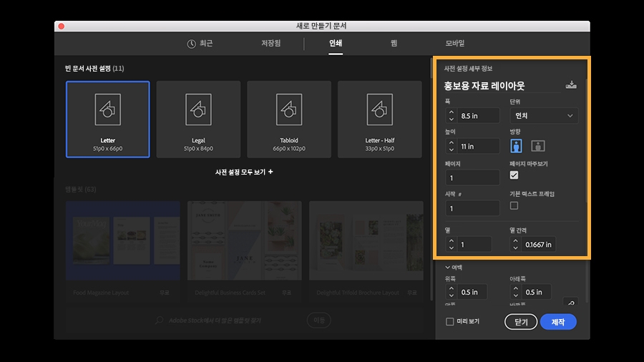Image resolution: width=644 pixels, height=362 pixels.
Task: Click the 열 간격 field showing 0.1667 in
Action: [538, 244]
